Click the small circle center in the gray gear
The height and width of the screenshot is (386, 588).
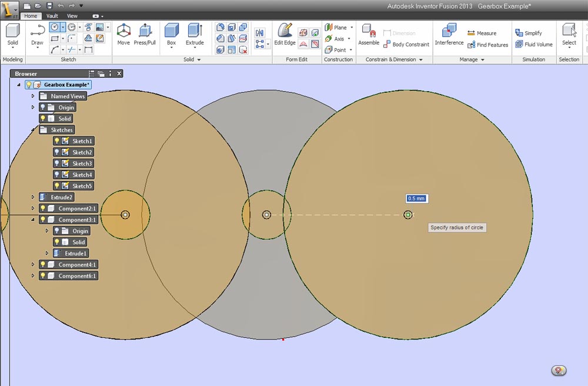click(x=266, y=214)
